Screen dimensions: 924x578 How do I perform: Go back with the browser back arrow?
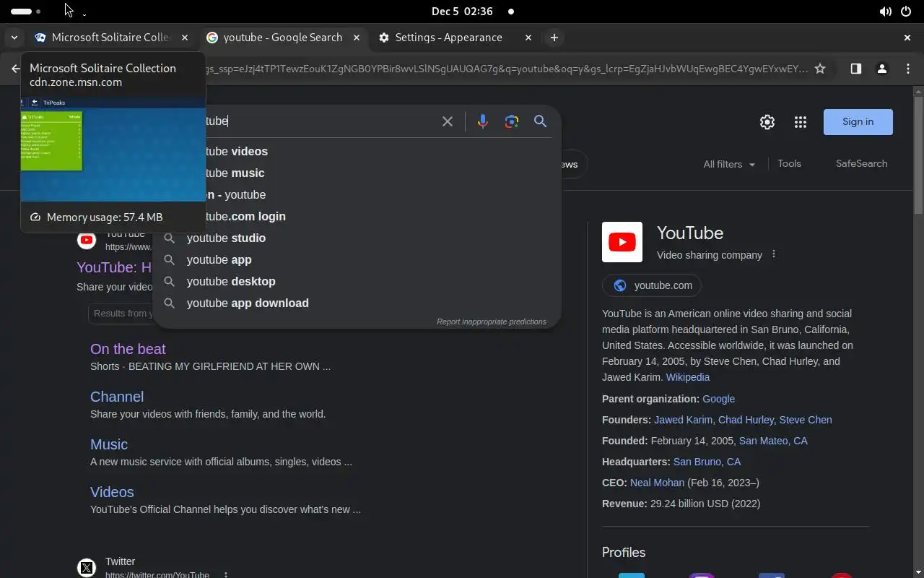(15, 69)
